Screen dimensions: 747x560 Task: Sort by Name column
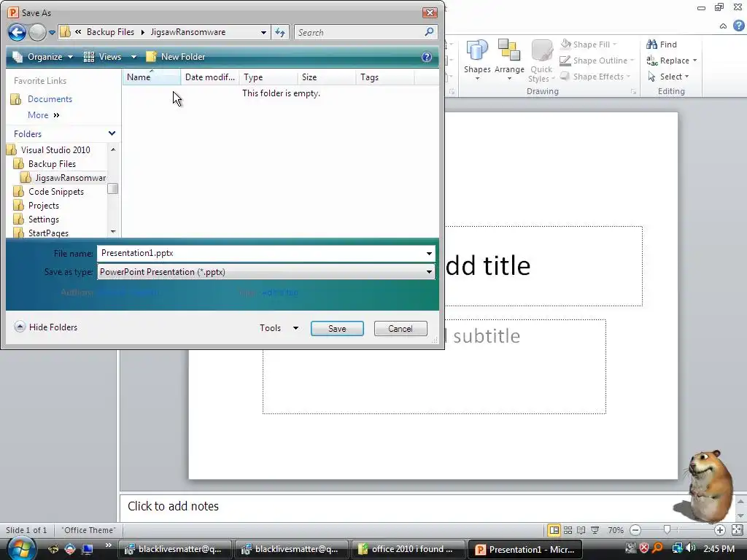(152, 77)
